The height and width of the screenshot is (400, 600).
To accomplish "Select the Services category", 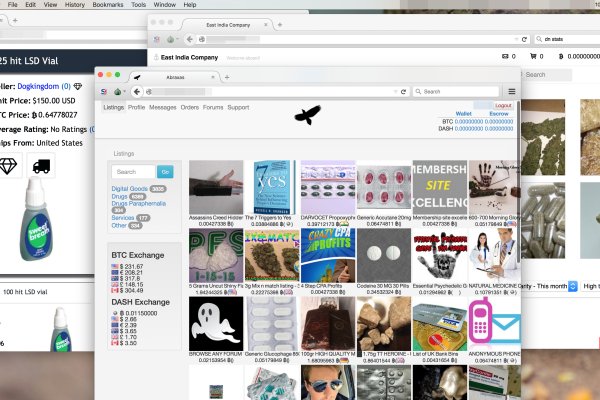I will (x=122, y=218).
